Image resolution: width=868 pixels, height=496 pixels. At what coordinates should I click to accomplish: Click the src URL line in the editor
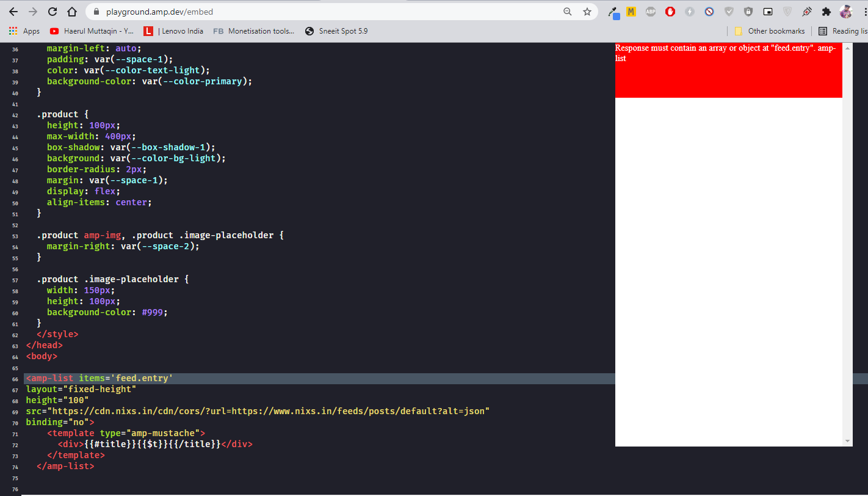(258, 411)
